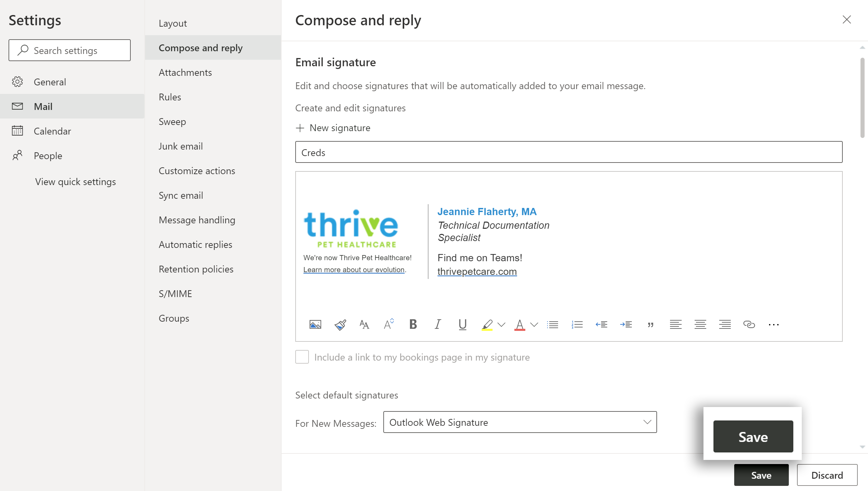Expand font color options arrow
This screenshot has width=868, height=491.
[x=534, y=324]
